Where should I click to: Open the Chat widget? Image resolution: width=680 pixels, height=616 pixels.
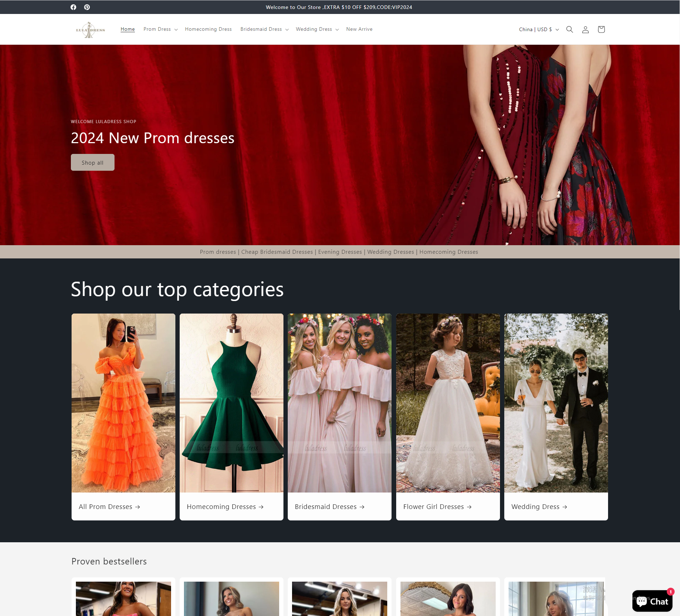[x=652, y=601]
